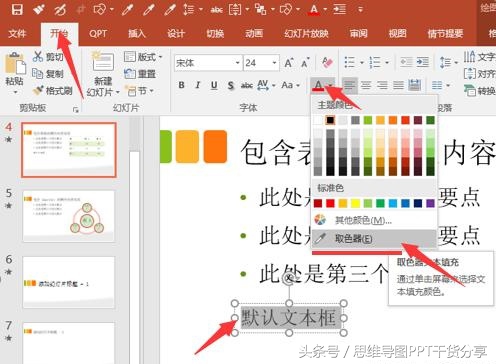Switch to the 插入 ribbon tab
The width and height of the screenshot is (496, 364).
click(137, 34)
